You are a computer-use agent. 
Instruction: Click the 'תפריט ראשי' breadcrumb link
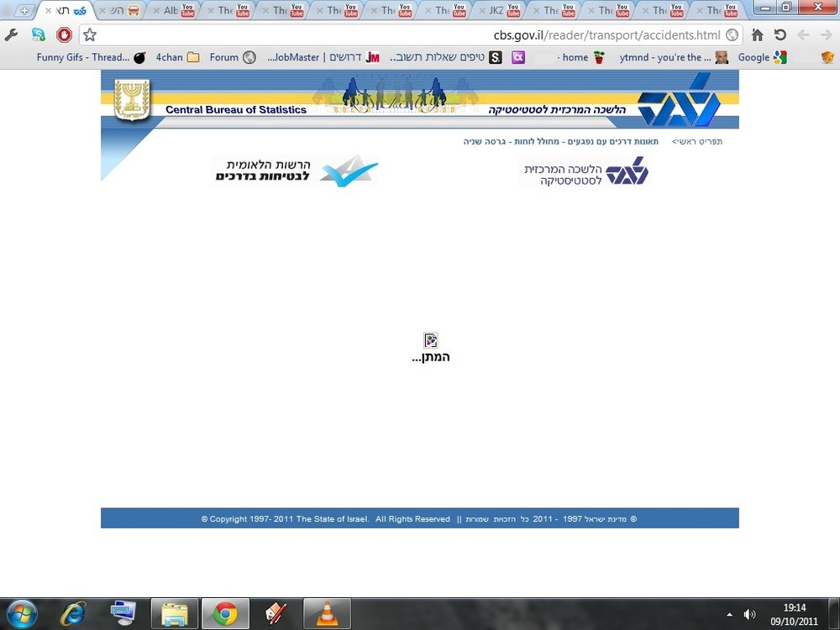coord(697,141)
